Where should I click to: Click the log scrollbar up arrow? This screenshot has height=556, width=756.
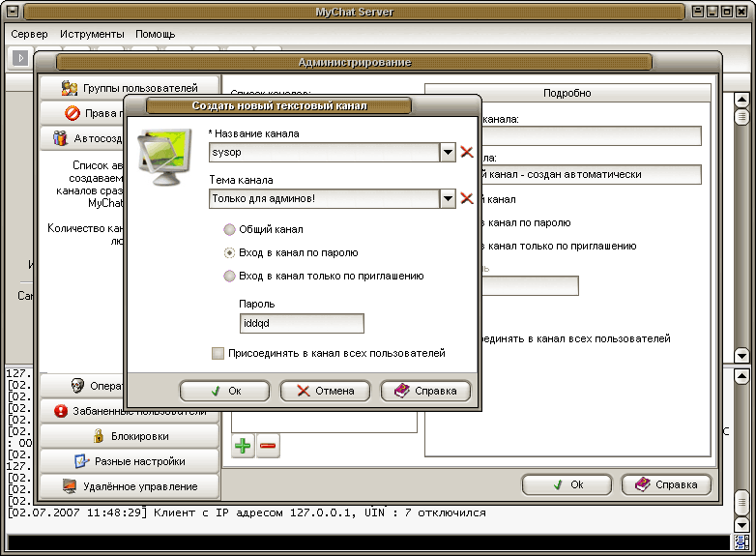pyautogui.click(x=741, y=375)
